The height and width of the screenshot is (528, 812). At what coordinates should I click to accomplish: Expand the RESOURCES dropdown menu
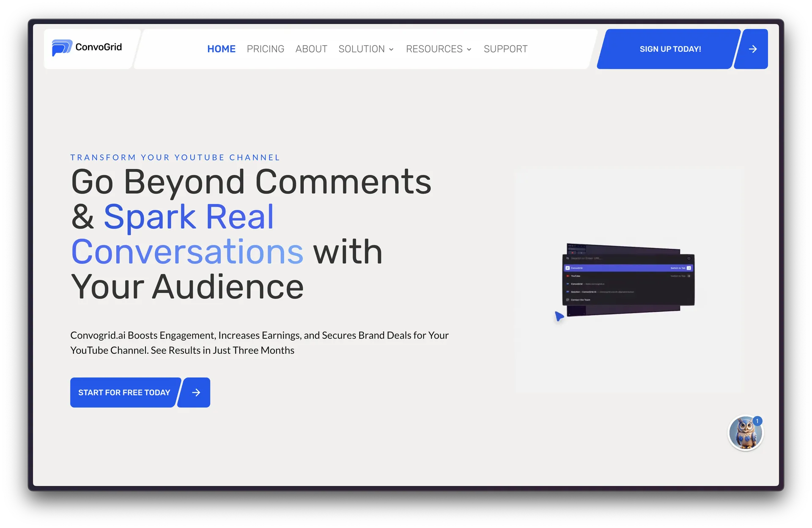(439, 49)
